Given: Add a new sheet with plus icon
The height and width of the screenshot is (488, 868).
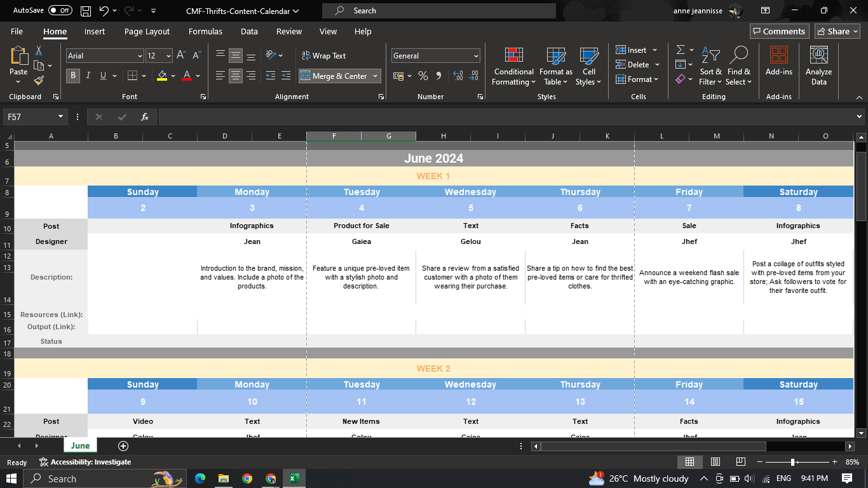Looking at the screenshot, I should (x=123, y=446).
